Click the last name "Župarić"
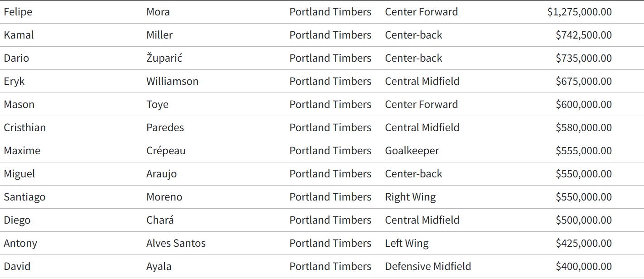 [164, 58]
